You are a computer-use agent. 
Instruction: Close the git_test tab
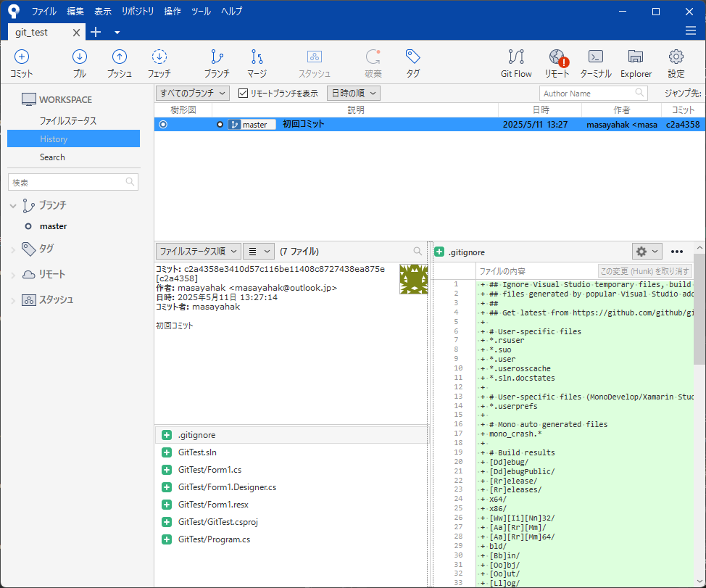(x=77, y=33)
